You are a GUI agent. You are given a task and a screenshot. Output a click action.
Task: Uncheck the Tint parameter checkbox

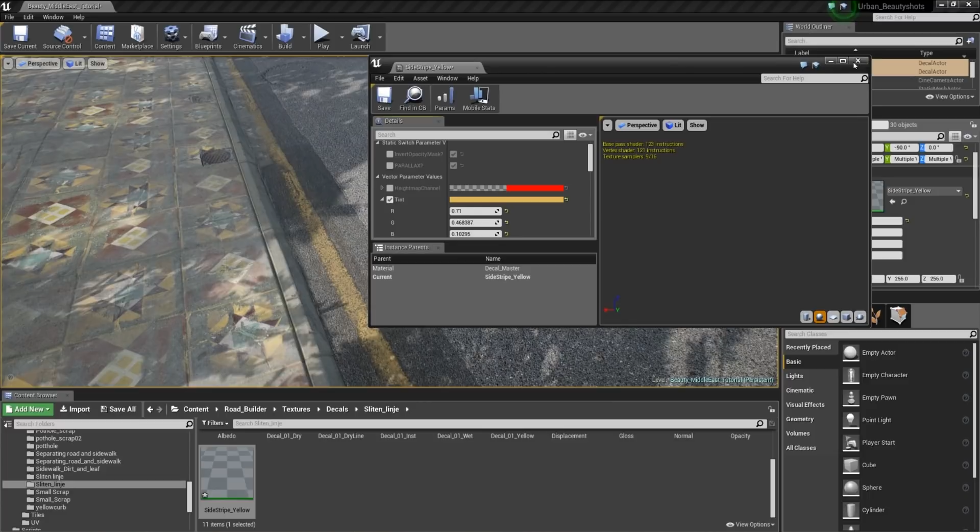(390, 200)
